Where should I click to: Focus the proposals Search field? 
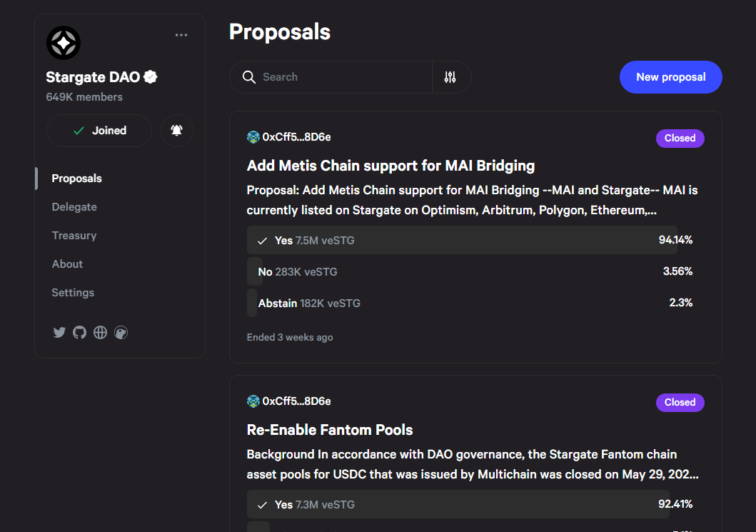343,77
